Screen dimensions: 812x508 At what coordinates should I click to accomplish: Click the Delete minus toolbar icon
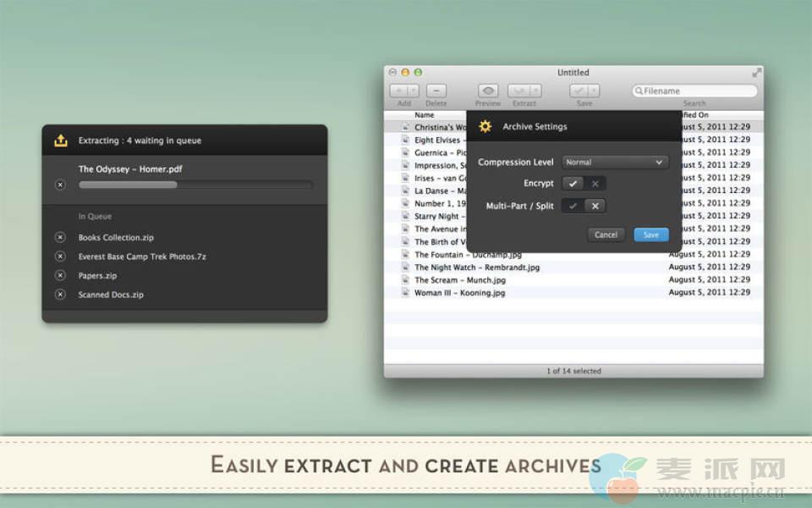click(x=436, y=91)
